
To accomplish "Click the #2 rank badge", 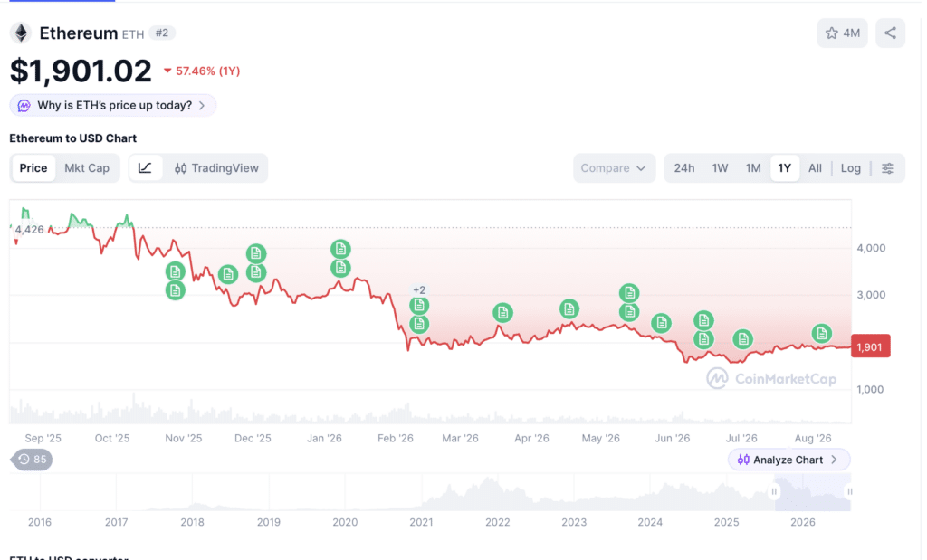I will 161,33.
